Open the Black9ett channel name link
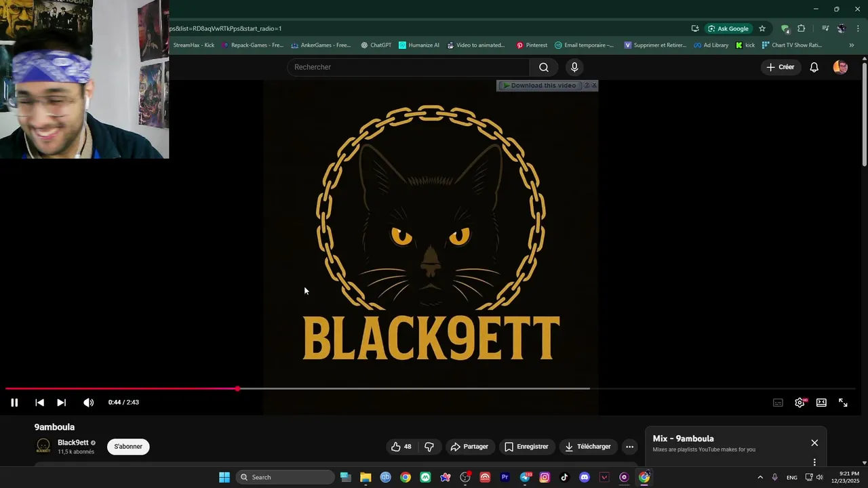 coord(73,443)
